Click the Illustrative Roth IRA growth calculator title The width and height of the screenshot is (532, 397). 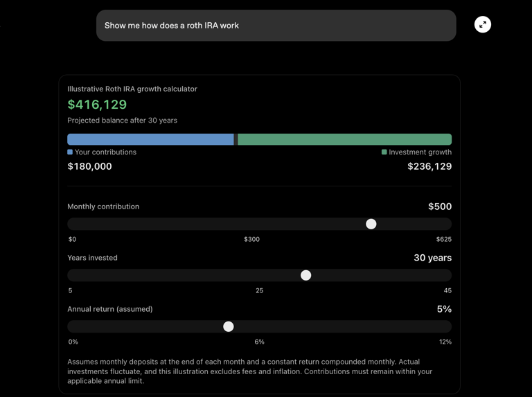pos(132,89)
